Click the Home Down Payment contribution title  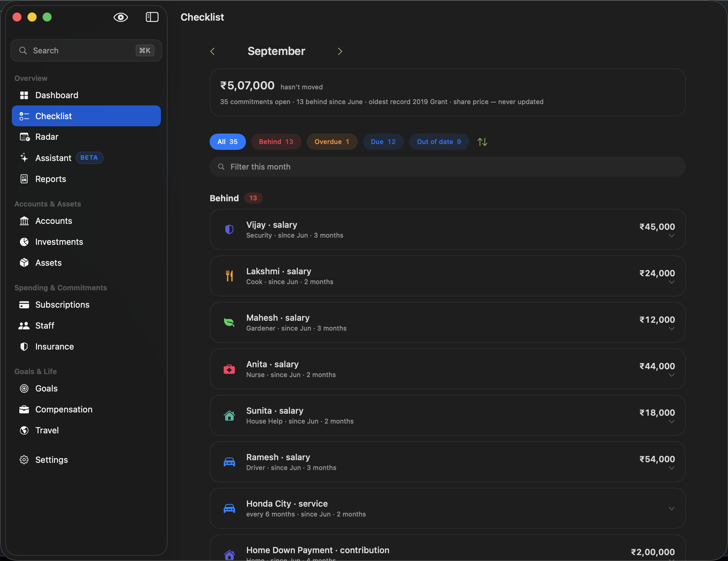318,550
